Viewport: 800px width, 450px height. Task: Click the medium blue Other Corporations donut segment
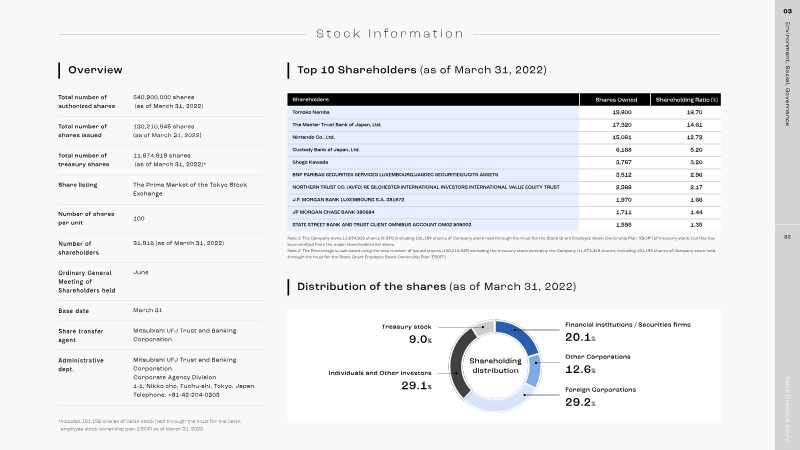click(533, 370)
